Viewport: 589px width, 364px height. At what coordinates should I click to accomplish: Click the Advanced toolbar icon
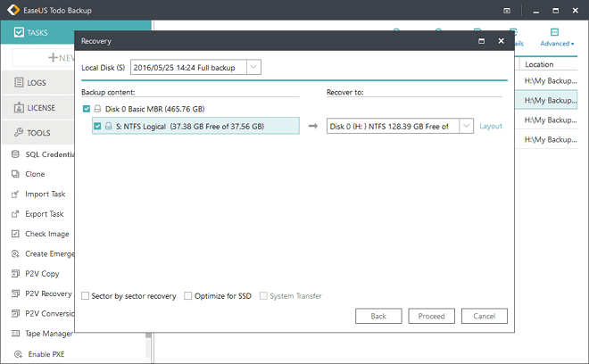(554, 32)
